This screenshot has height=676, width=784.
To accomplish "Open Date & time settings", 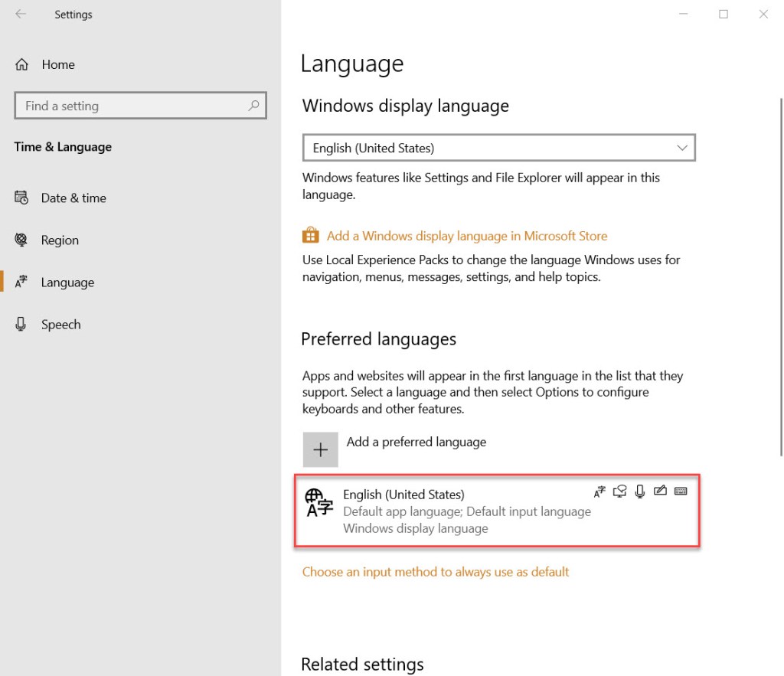I will click(x=73, y=198).
